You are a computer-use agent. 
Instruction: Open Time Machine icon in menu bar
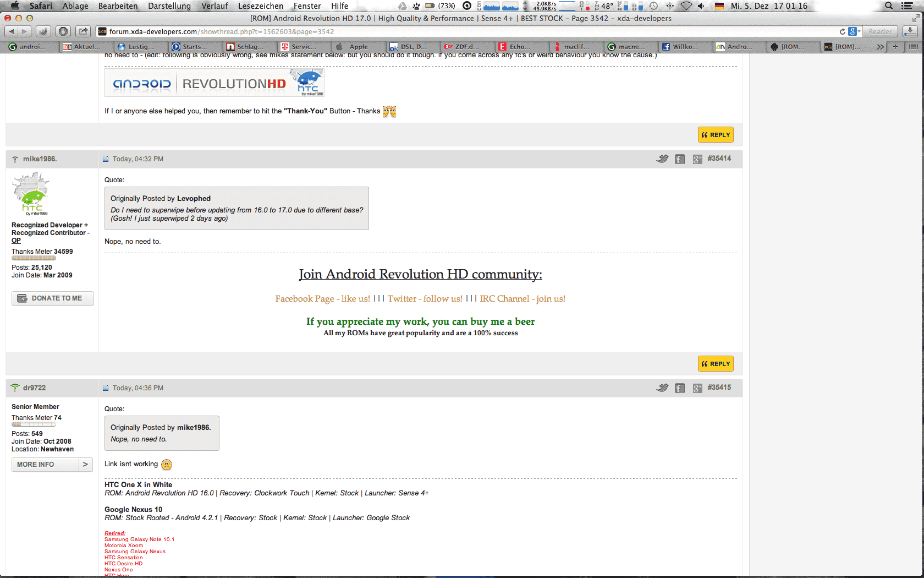tap(653, 6)
